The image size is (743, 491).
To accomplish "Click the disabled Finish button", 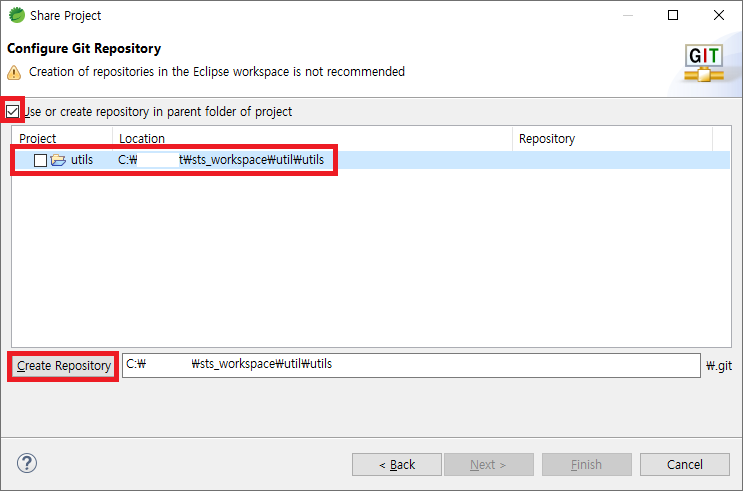I will (587, 464).
